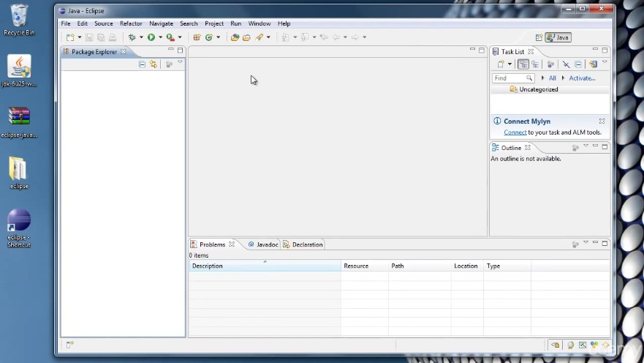Click the Open Type toolbar icon
644x363 pixels.
(x=235, y=37)
